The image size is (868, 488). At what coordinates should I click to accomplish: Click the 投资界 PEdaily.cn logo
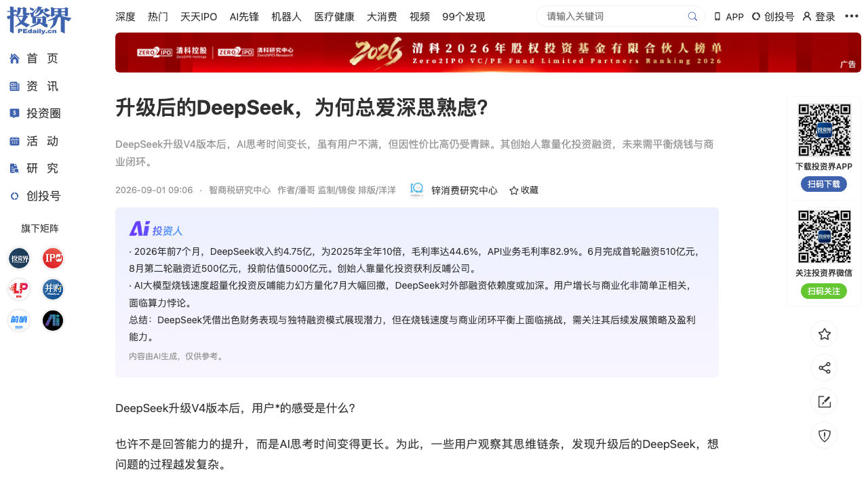tap(39, 20)
